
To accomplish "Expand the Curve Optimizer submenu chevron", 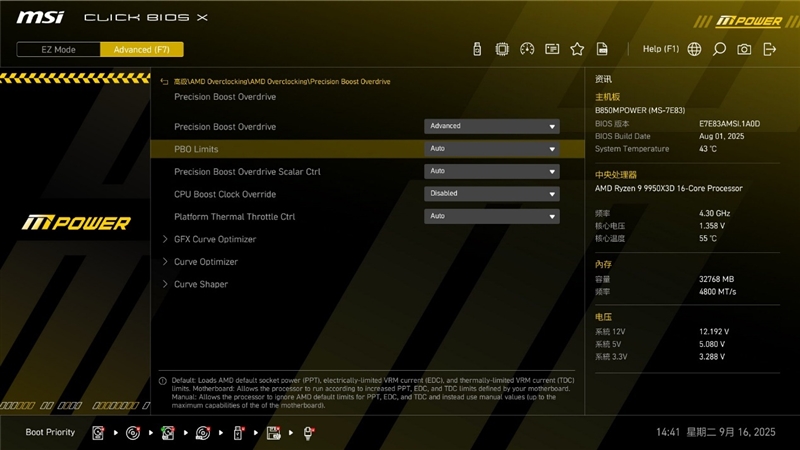I will tap(165, 261).
